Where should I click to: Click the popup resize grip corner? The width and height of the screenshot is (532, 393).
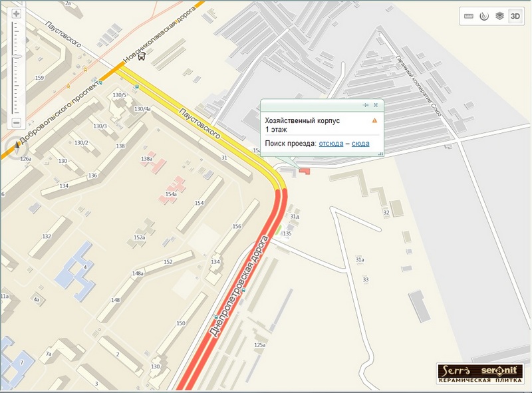coord(381,154)
